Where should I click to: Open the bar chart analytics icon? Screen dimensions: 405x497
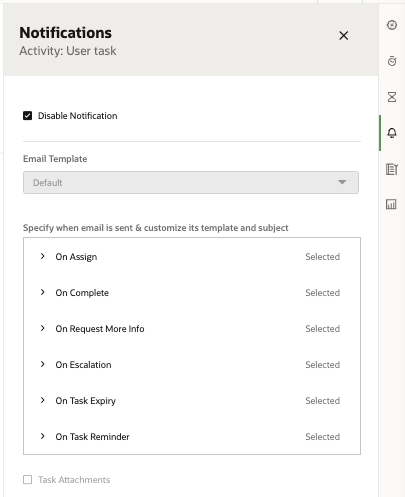point(391,204)
